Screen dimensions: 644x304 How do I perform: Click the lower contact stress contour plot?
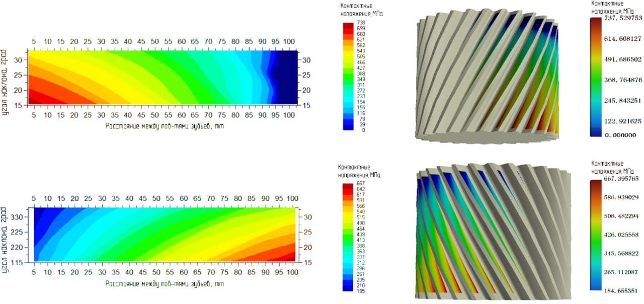click(161, 235)
